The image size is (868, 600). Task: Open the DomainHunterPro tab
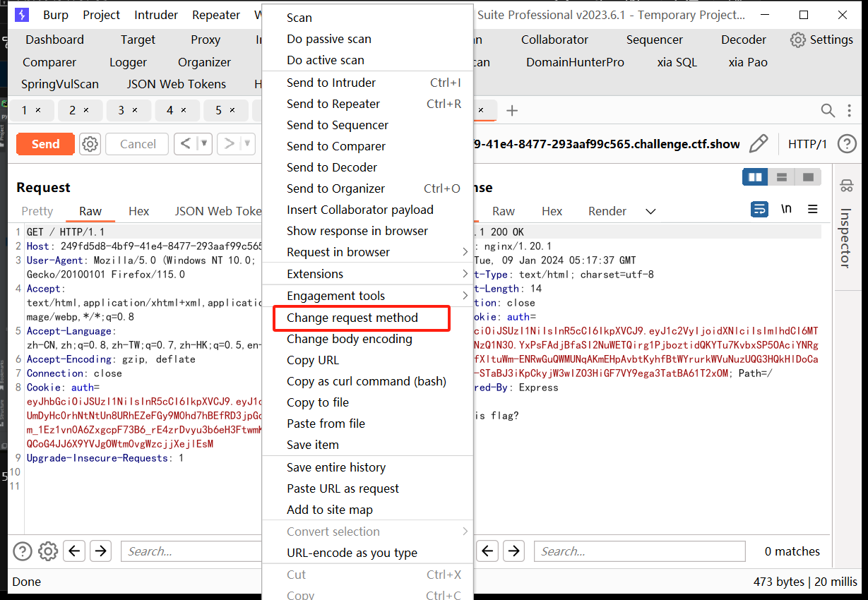pos(575,62)
